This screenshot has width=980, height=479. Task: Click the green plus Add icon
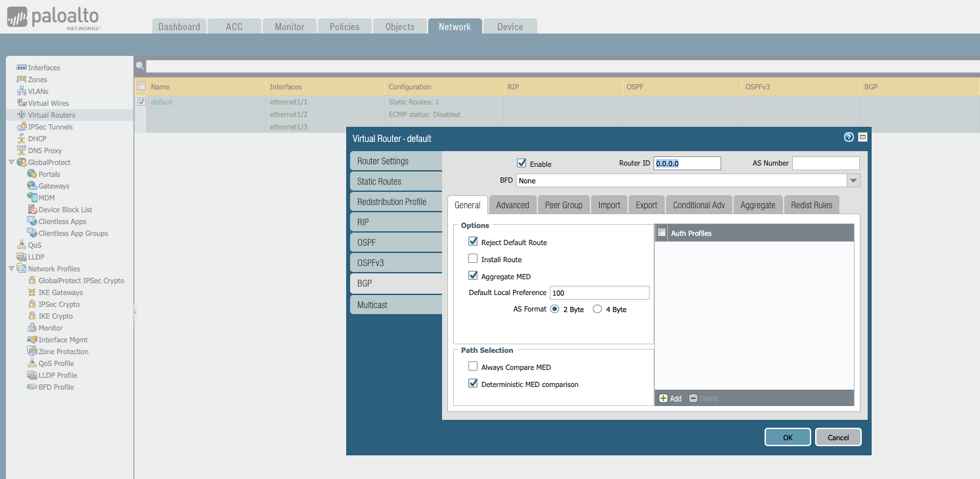click(x=663, y=398)
